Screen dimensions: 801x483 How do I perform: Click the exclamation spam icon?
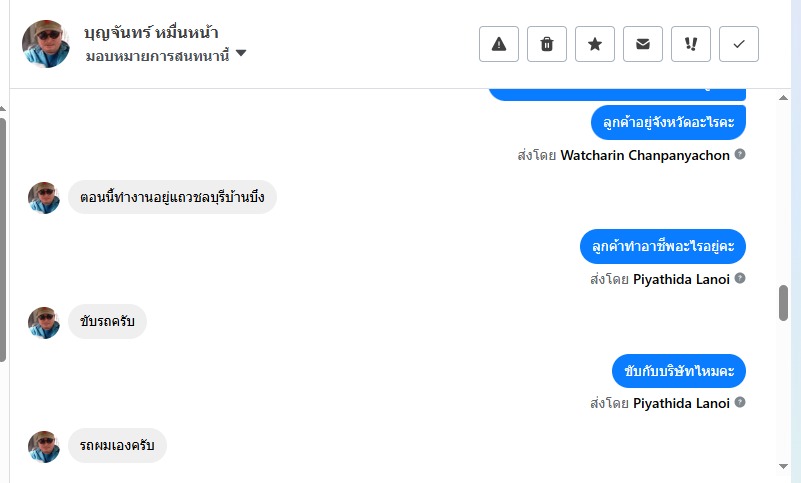691,44
